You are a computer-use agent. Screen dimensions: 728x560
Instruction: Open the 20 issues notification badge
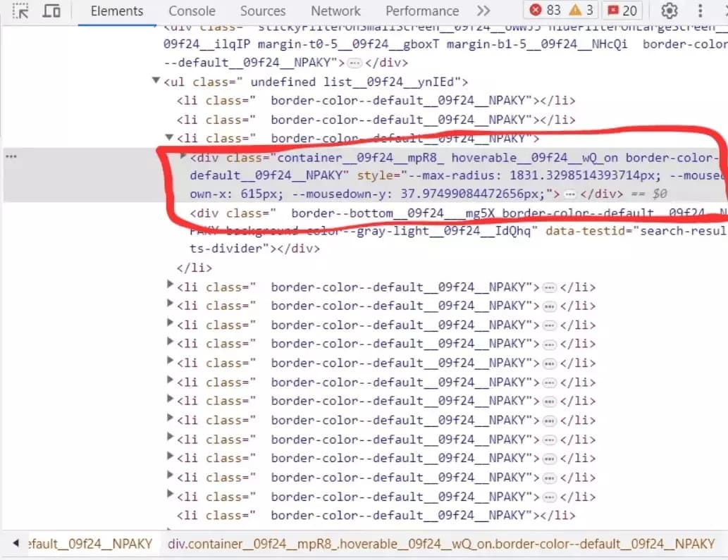click(x=621, y=10)
